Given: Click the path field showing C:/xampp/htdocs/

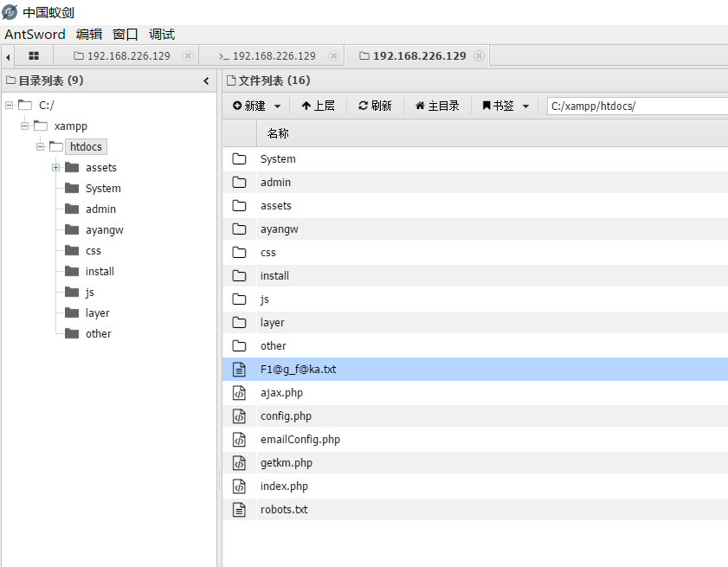Looking at the screenshot, I should click(636, 106).
